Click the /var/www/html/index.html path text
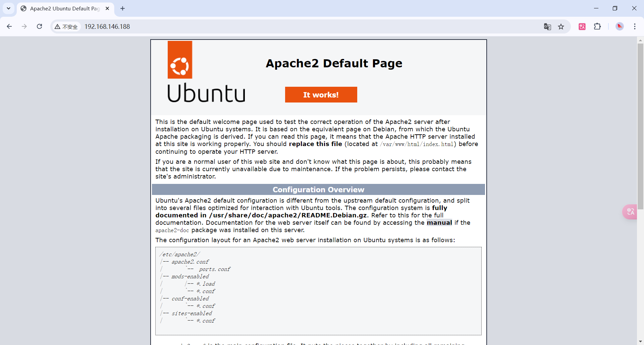Viewport: 644px width, 345px height. 417,144
